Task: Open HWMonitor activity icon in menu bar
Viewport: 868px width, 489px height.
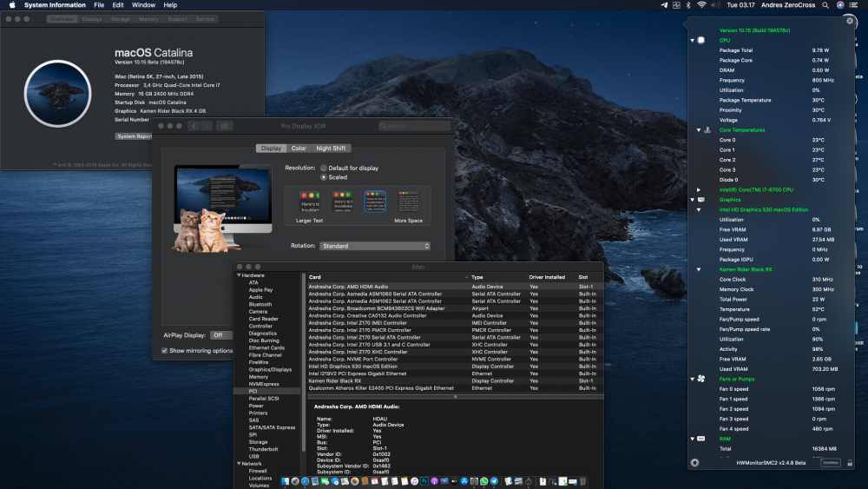Action: tap(676, 5)
